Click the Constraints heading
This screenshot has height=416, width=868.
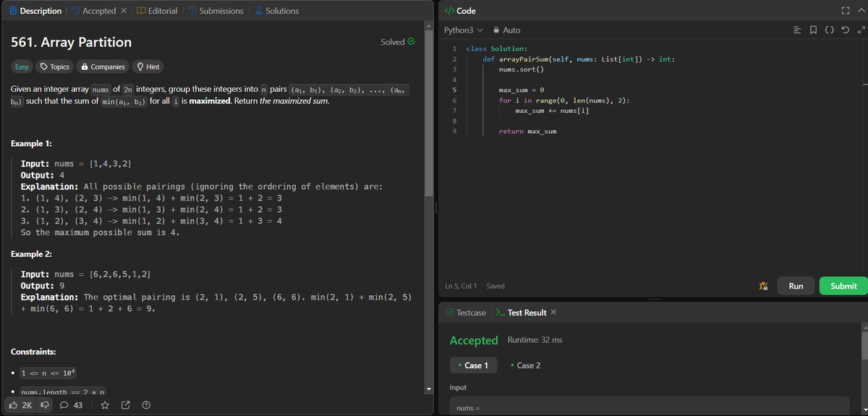33,352
